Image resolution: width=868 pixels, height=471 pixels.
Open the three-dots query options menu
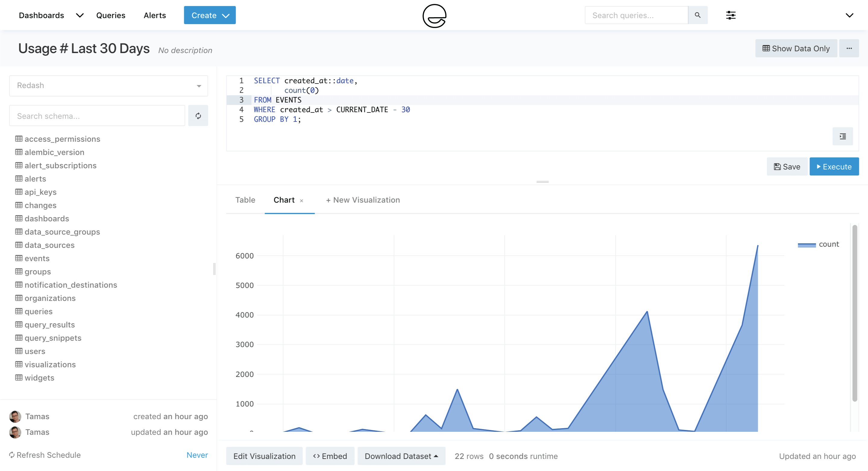[x=849, y=48]
